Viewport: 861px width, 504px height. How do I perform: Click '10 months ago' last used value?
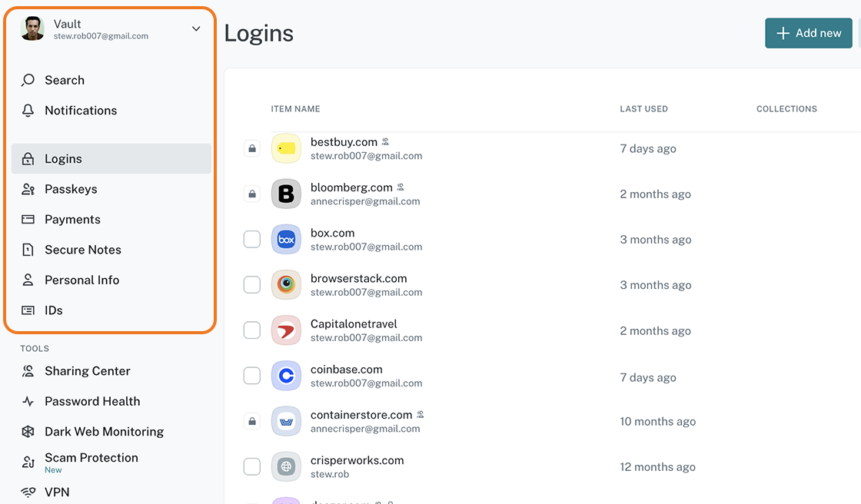click(x=658, y=421)
